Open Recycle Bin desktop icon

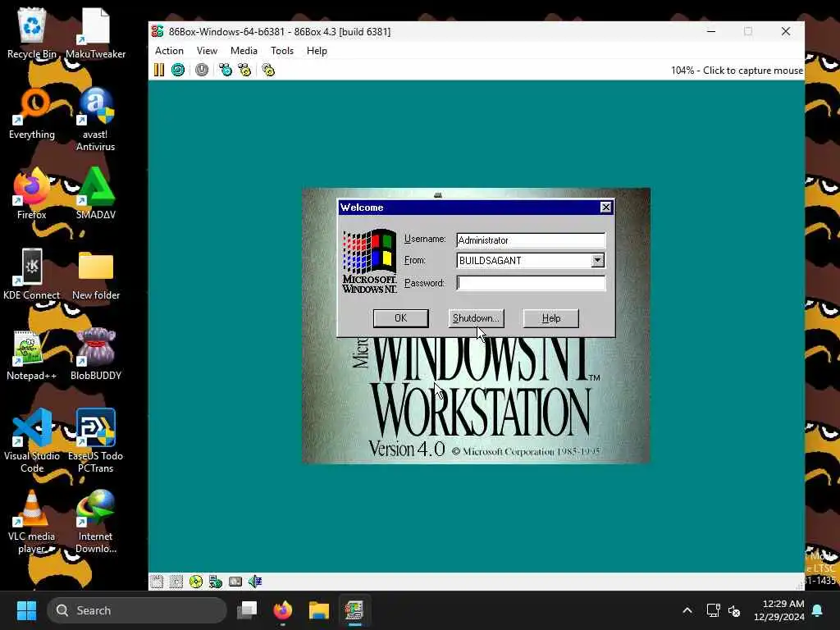pyautogui.click(x=32, y=33)
